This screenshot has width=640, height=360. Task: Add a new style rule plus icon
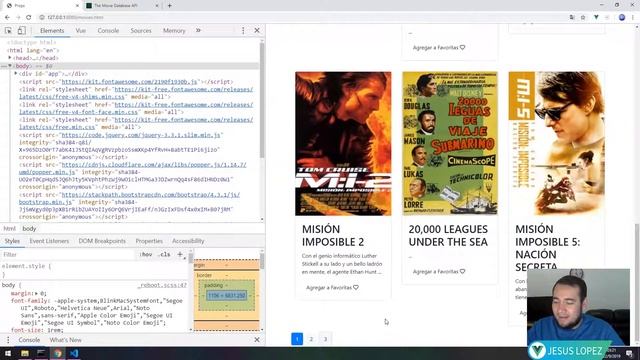click(180, 254)
